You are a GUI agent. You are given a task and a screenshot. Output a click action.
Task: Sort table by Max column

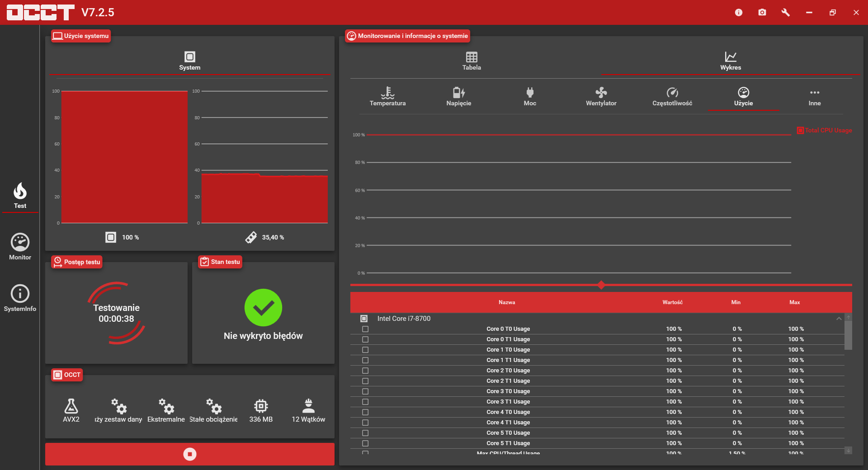tap(795, 302)
